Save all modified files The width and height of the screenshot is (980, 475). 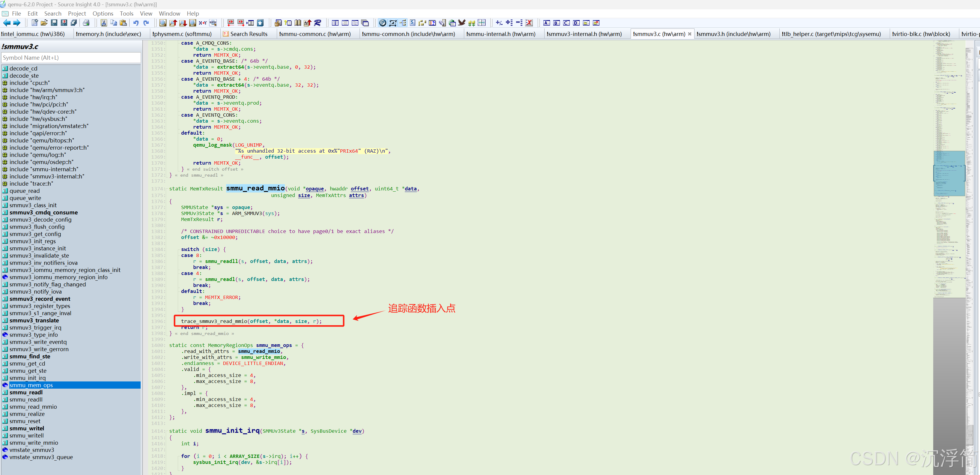73,23
